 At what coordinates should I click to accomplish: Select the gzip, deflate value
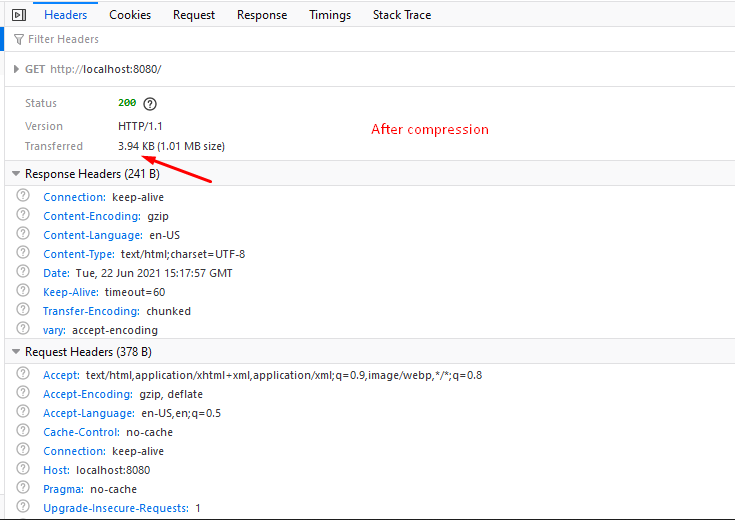pos(171,394)
